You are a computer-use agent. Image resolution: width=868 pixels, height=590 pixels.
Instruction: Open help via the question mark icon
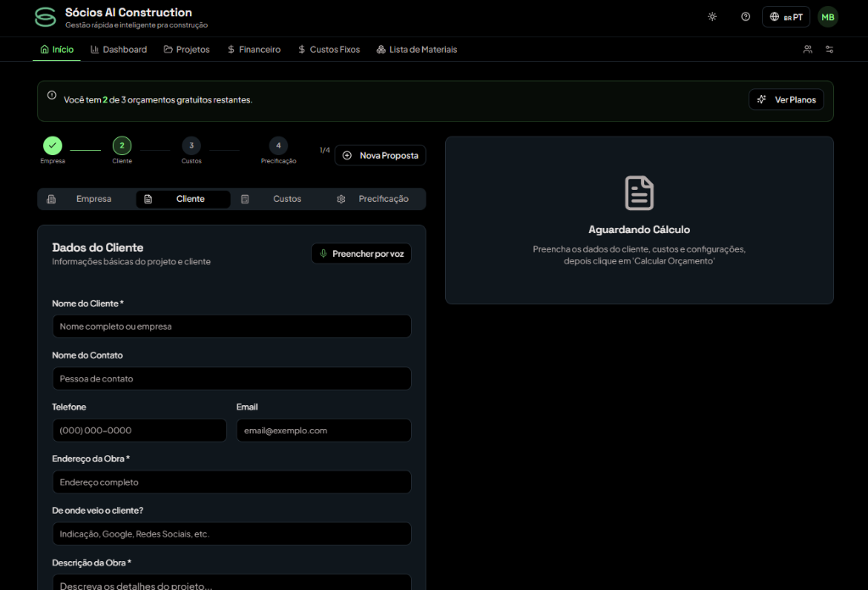click(x=746, y=17)
